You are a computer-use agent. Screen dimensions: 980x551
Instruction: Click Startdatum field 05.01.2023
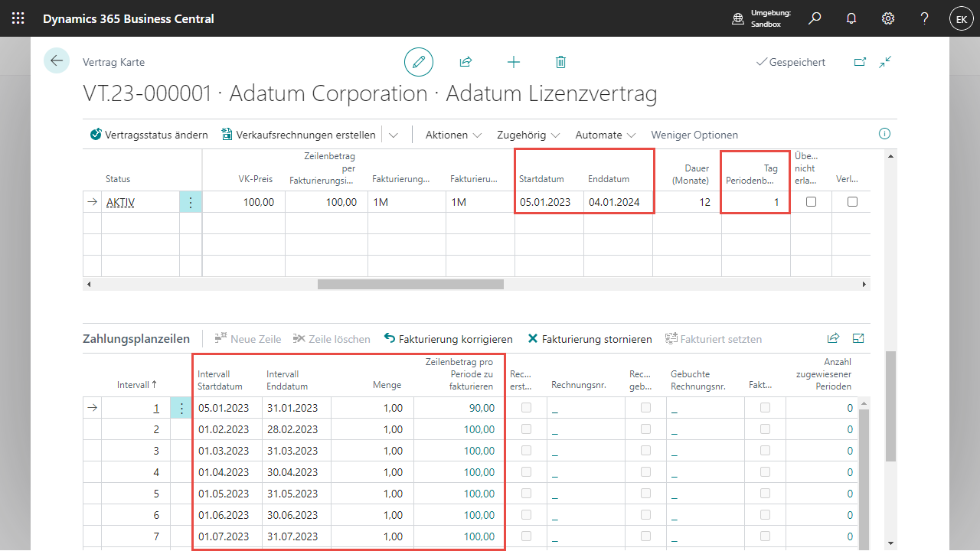(x=549, y=202)
